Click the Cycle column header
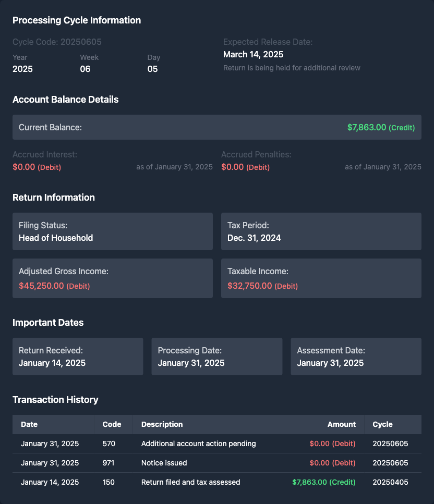 (x=382, y=424)
